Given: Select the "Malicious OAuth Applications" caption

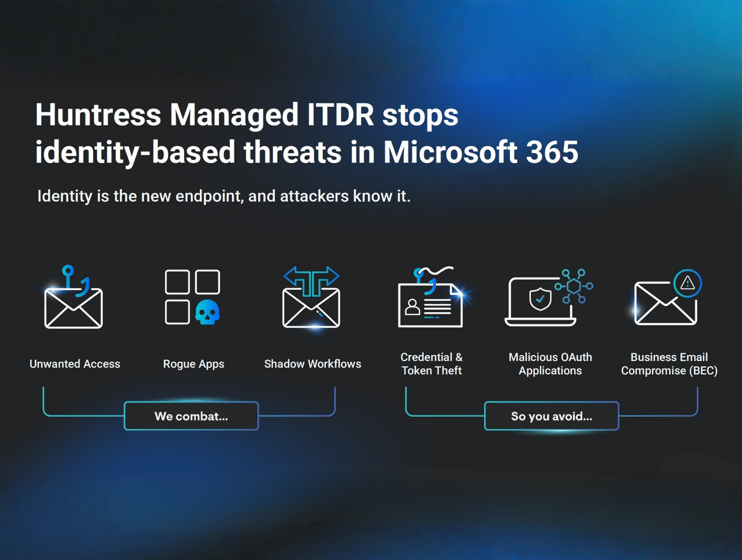Looking at the screenshot, I should click(550, 364).
